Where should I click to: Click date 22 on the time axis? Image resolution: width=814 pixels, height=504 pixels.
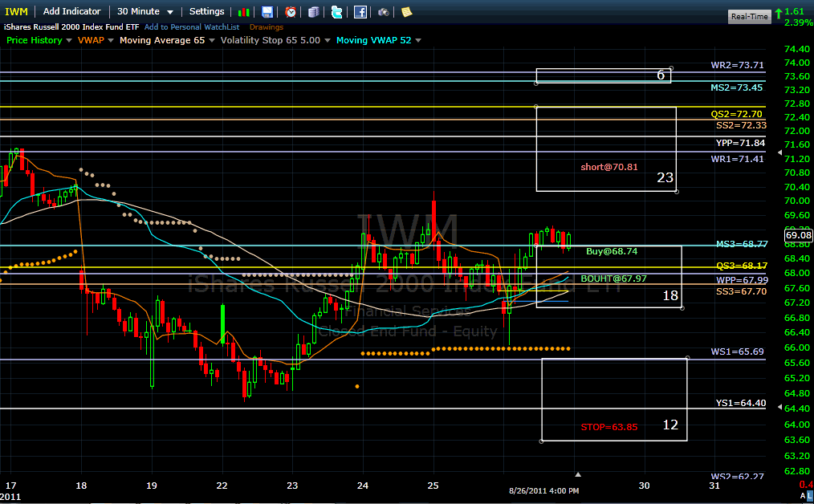coord(222,486)
